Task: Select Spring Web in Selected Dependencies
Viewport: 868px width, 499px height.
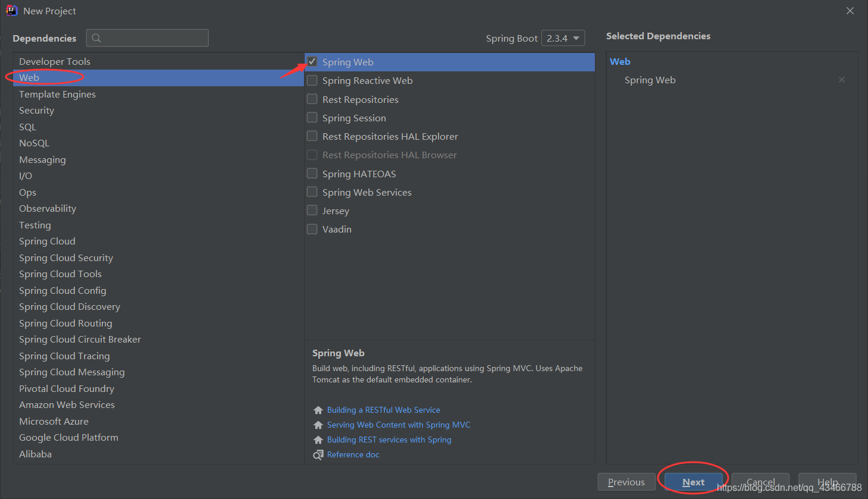Action: 650,80
